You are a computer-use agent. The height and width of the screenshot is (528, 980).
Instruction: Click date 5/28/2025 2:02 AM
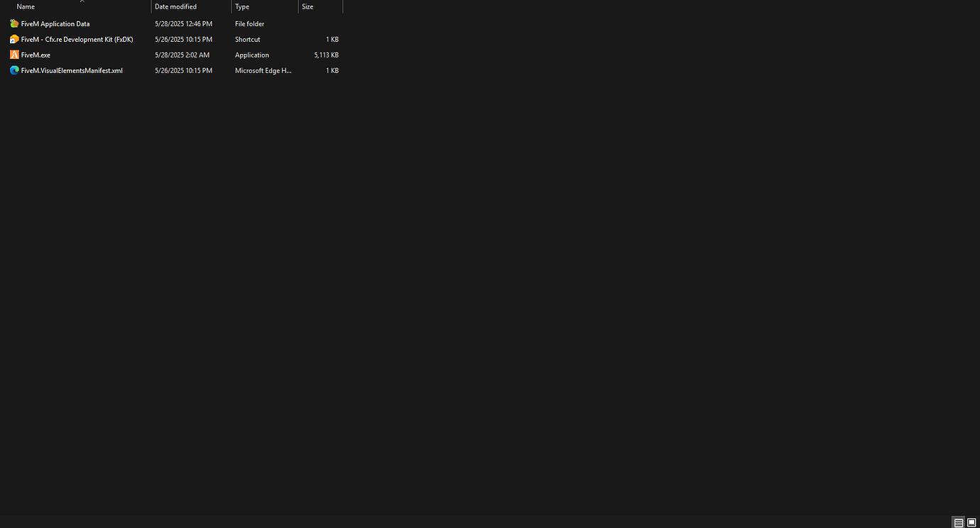click(182, 55)
